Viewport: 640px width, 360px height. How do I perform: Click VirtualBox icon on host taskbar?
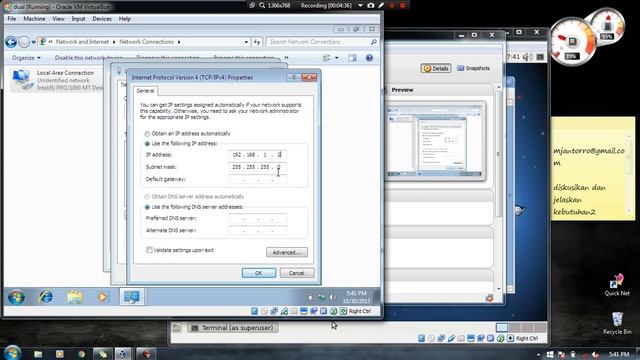(x=122, y=354)
